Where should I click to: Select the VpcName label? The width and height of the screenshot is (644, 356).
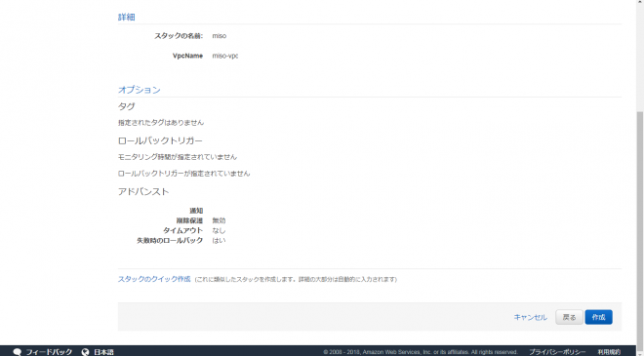pyautogui.click(x=187, y=56)
